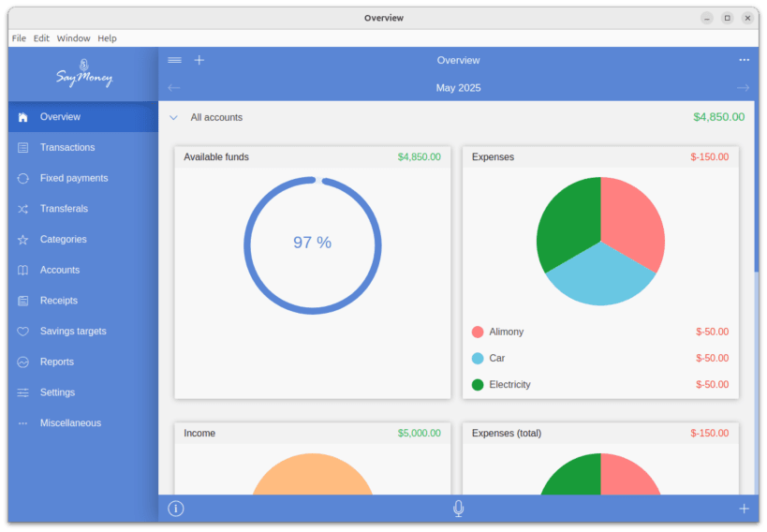The width and height of the screenshot is (767, 532).
Task: Click the Fixed payments cycle icon
Action: click(22, 178)
